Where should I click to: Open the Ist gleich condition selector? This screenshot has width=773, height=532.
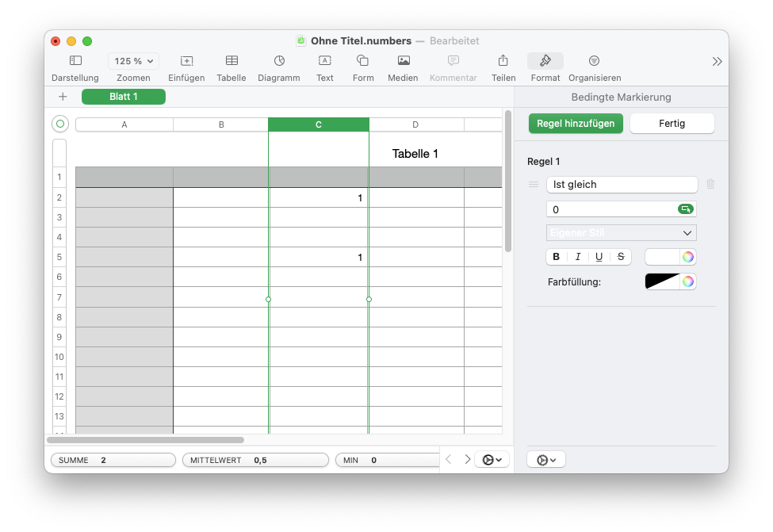[x=622, y=185]
